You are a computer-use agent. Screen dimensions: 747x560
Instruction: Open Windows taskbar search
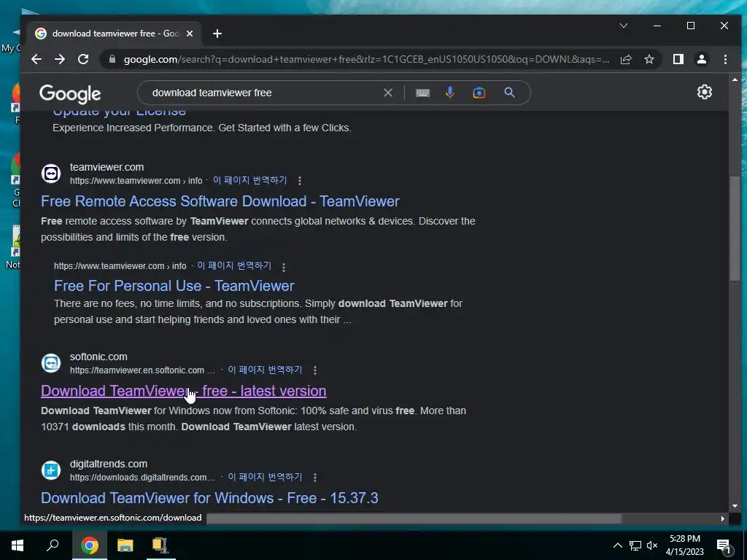(x=53, y=545)
